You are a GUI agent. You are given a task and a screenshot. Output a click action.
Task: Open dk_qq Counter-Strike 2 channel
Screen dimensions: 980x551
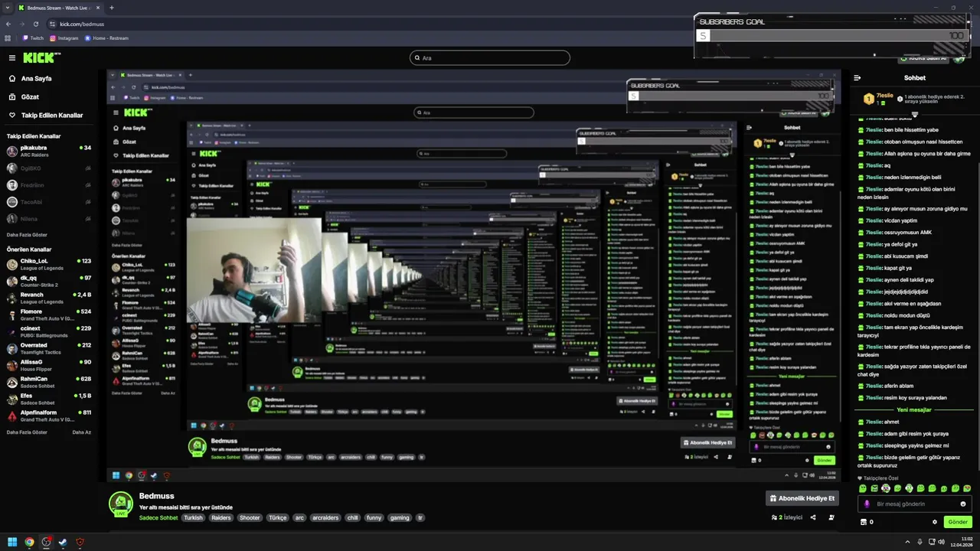(x=49, y=281)
